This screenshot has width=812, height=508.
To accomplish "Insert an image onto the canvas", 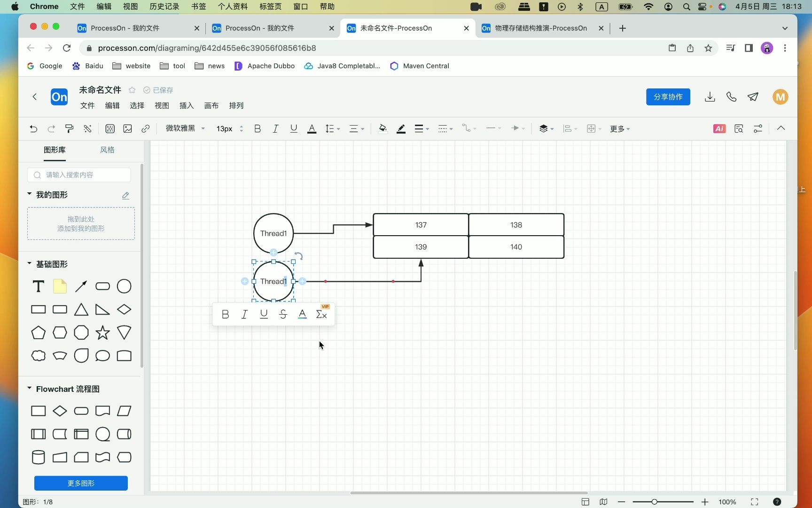I will click(127, 128).
